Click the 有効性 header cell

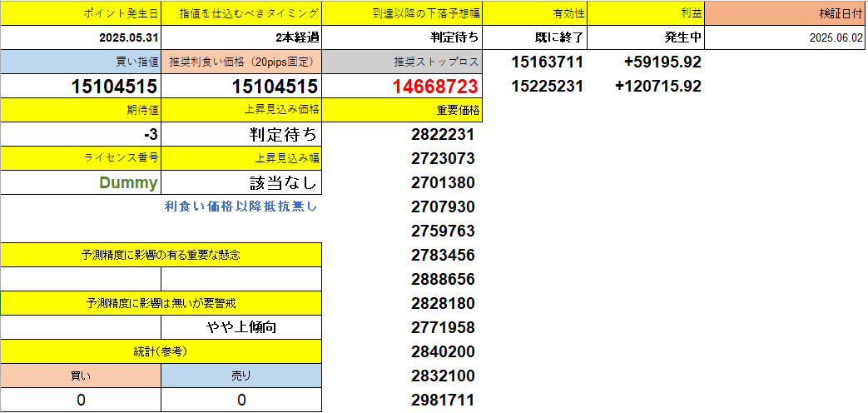tap(535, 13)
